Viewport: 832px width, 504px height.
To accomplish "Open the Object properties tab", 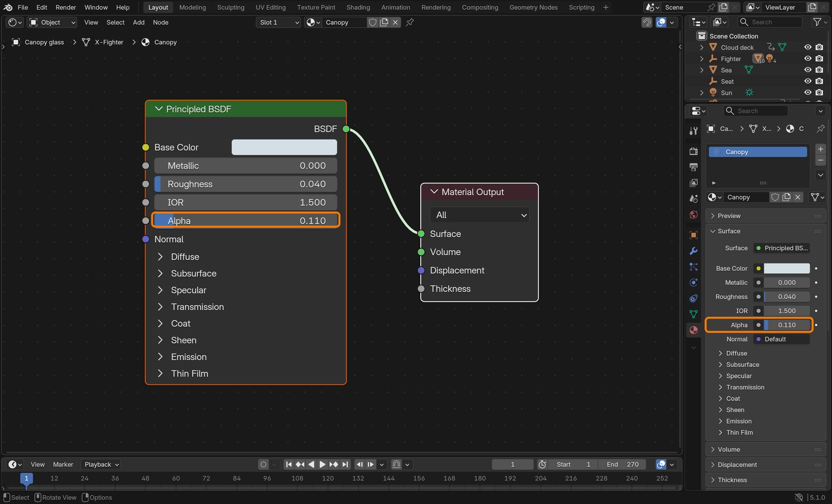I will tap(693, 235).
